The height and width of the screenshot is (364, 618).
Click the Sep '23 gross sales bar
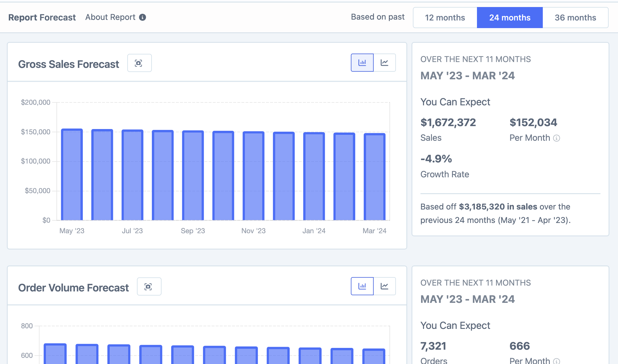click(193, 176)
